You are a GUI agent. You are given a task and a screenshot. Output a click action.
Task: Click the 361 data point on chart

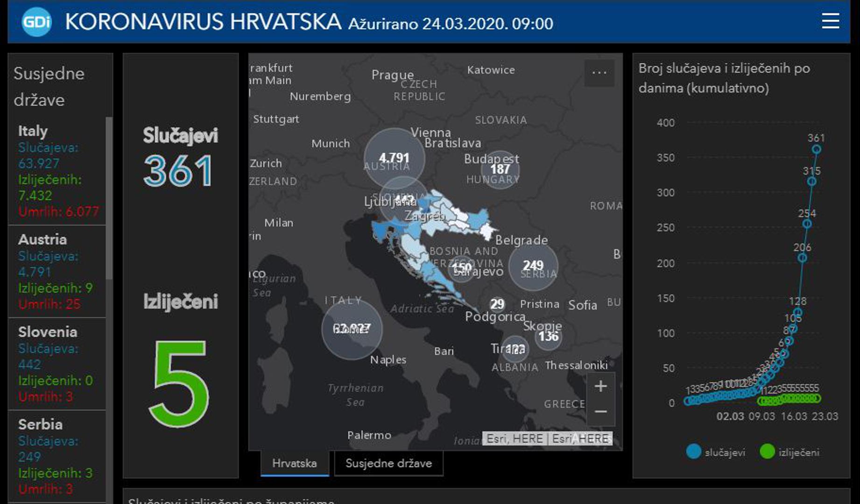(x=816, y=149)
